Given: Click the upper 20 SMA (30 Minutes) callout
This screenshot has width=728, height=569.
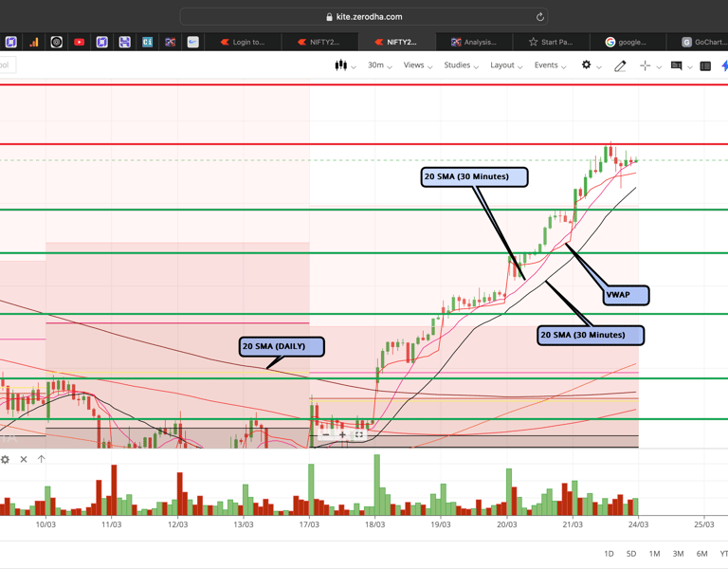Looking at the screenshot, I should [x=474, y=177].
